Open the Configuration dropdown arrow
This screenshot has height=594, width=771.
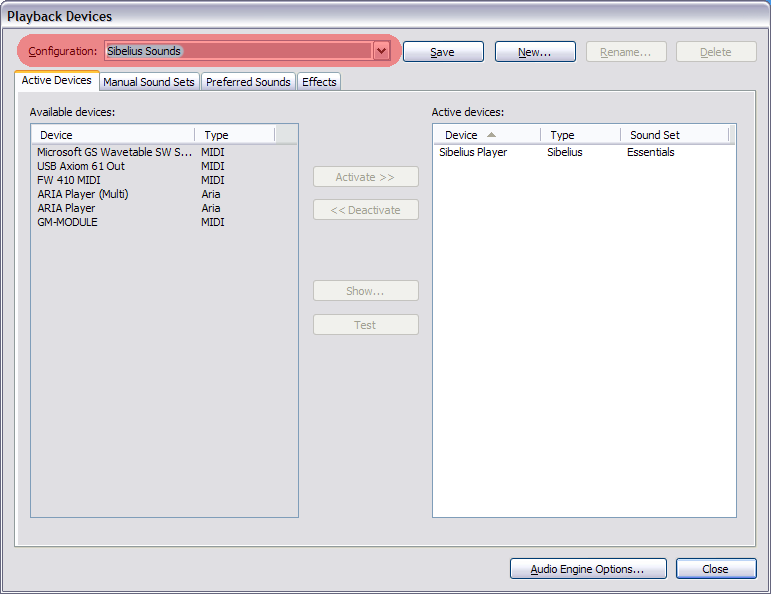tap(382, 51)
